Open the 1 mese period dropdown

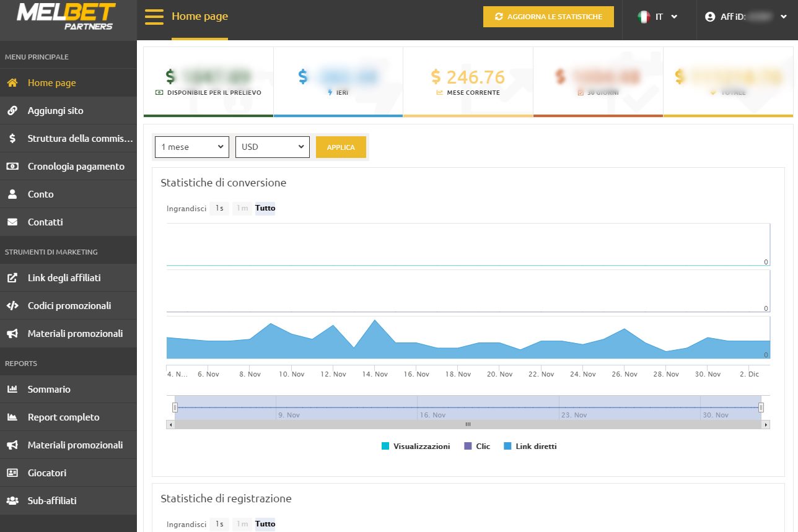pos(192,147)
